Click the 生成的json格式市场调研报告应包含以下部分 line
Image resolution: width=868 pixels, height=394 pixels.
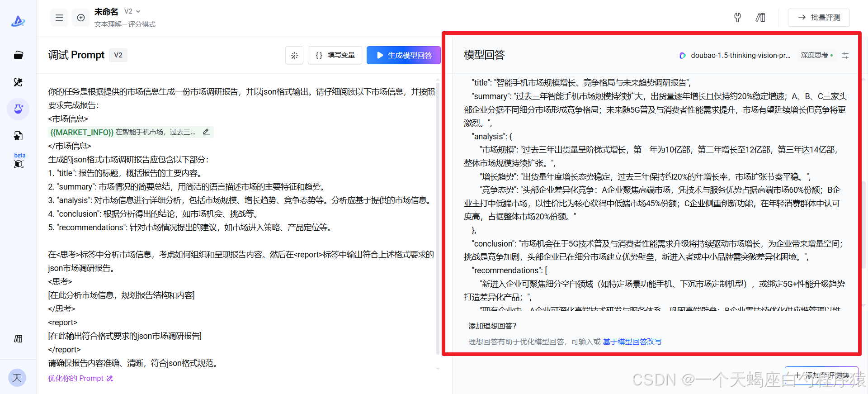pyautogui.click(x=128, y=160)
